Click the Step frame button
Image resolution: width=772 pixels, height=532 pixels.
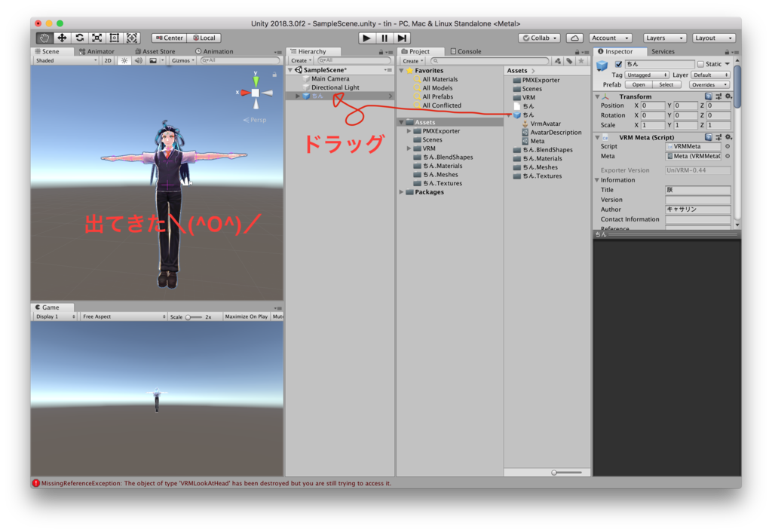[x=403, y=38]
